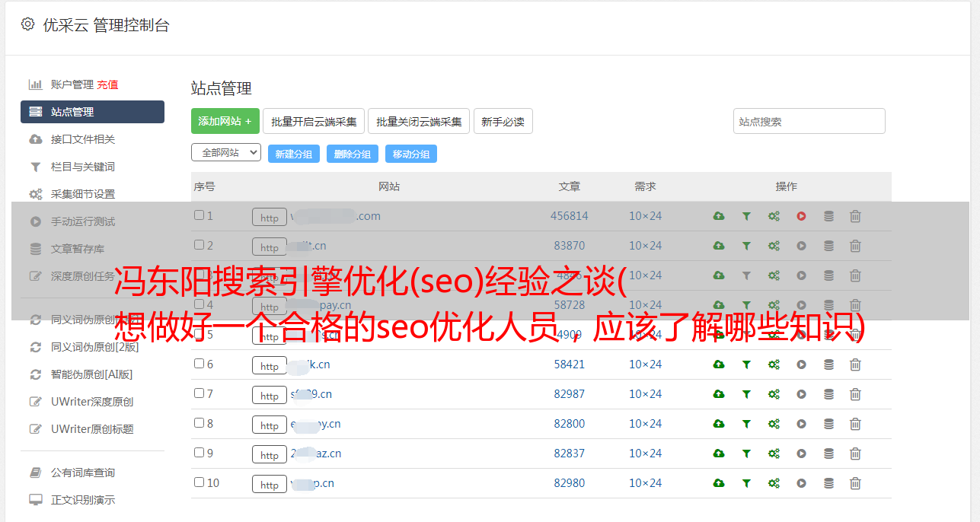Click the 移动分组 button
This screenshot has width=980, height=522.
411,154
